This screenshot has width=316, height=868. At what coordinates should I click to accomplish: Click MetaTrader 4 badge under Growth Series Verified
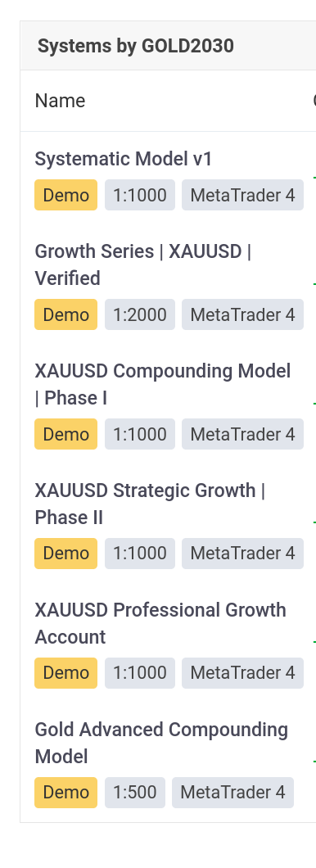[242, 314]
